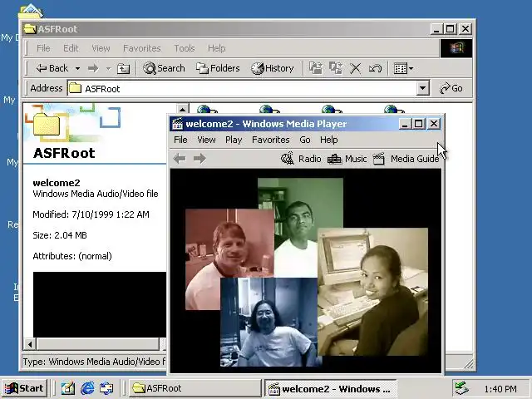Open Tools menu in ASFRoot window

click(185, 48)
